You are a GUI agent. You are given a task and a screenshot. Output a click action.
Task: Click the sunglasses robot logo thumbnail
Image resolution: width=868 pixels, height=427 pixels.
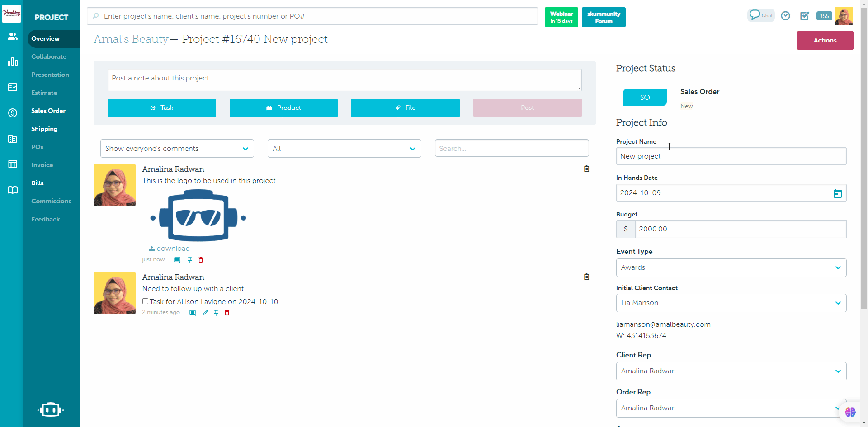coord(198,216)
